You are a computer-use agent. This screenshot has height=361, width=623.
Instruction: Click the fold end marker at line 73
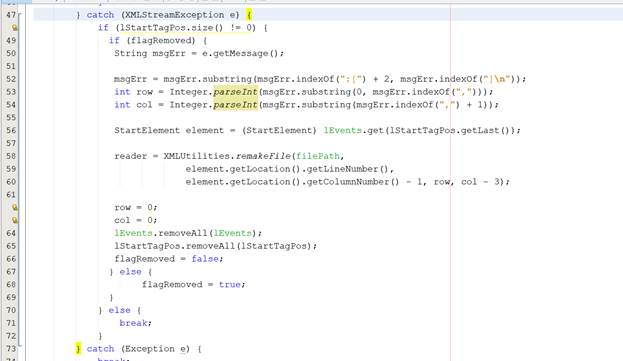(19, 346)
